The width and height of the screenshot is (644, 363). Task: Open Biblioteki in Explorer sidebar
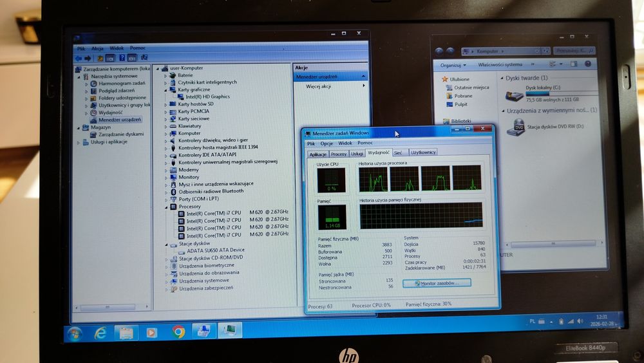point(461,121)
